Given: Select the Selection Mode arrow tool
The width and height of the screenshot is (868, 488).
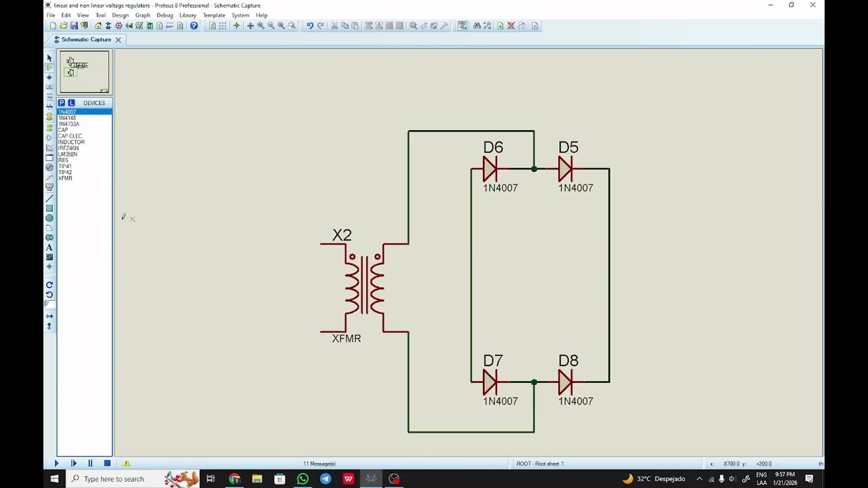Looking at the screenshot, I should (50, 58).
